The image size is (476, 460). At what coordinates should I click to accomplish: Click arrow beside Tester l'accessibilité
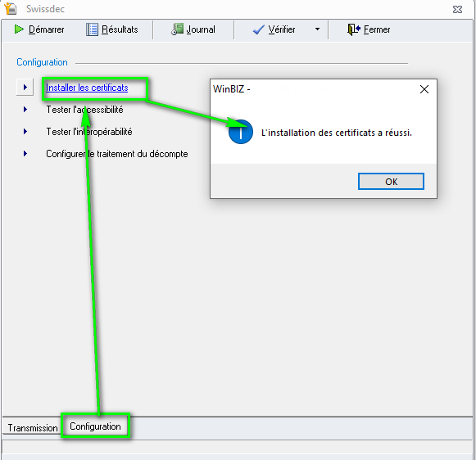pos(25,110)
